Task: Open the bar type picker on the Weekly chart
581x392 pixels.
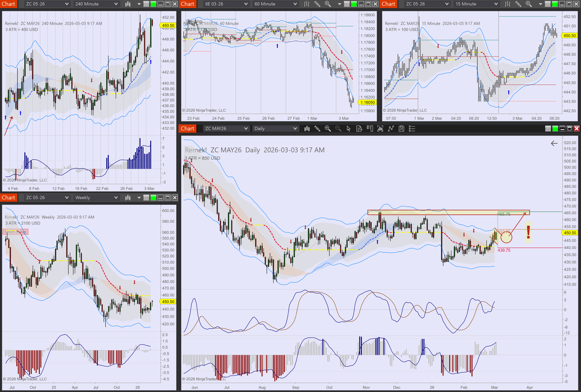Action: pos(128,197)
